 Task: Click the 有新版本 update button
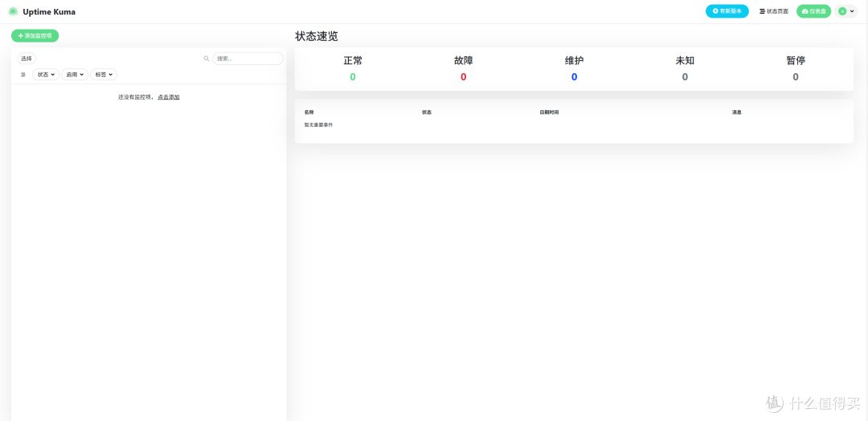(727, 11)
